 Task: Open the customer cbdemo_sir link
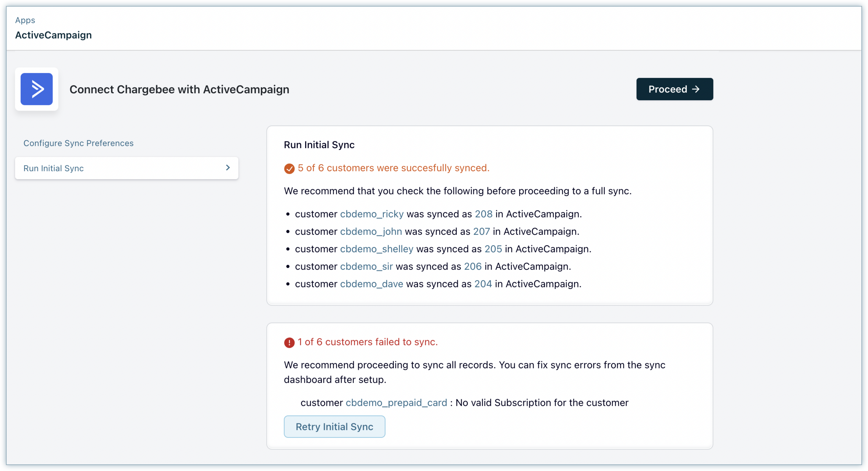click(366, 266)
